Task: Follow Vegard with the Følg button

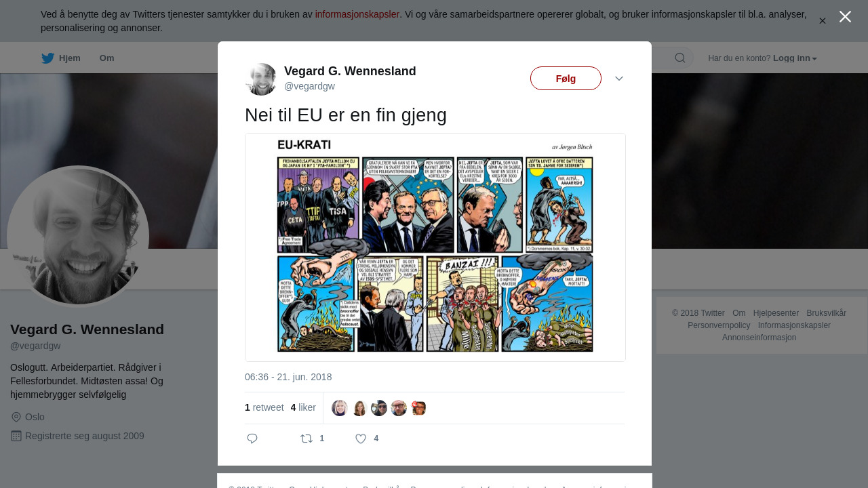Action: (566, 79)
